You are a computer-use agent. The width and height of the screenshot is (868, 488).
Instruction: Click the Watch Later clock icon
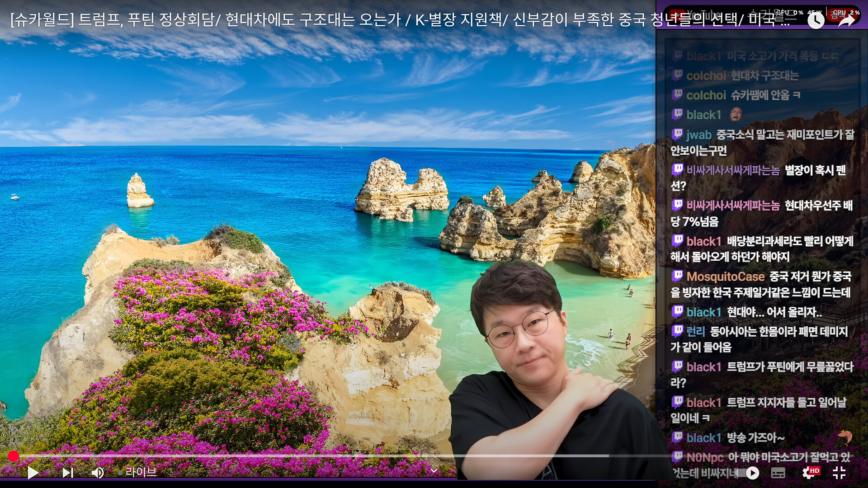coord(816,20)
